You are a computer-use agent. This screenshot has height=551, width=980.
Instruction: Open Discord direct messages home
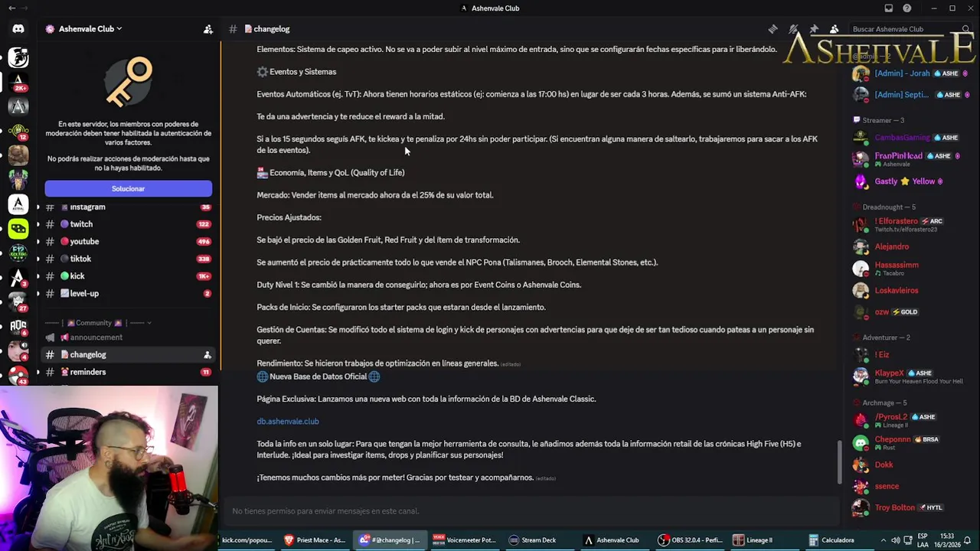click(18, 29)
